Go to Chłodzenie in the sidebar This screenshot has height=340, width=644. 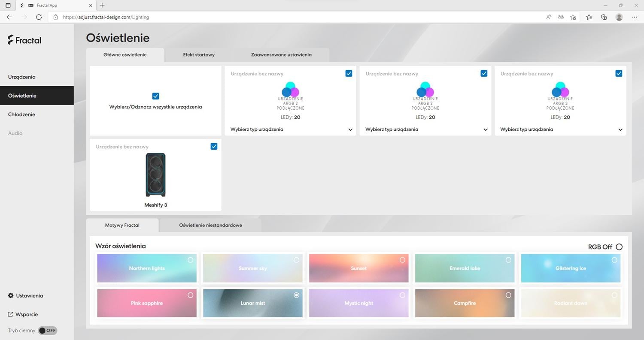21,114
